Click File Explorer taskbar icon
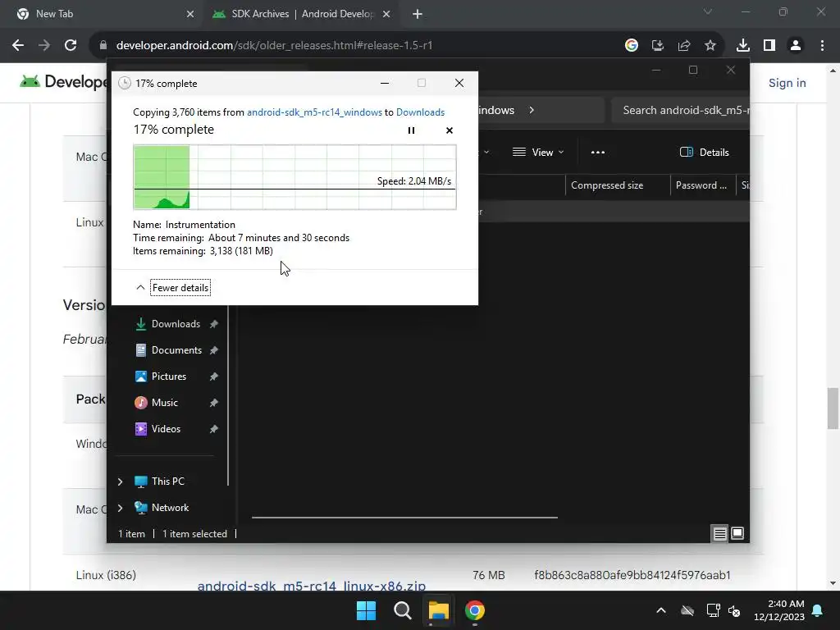840x630 pixels. [438, 610]
